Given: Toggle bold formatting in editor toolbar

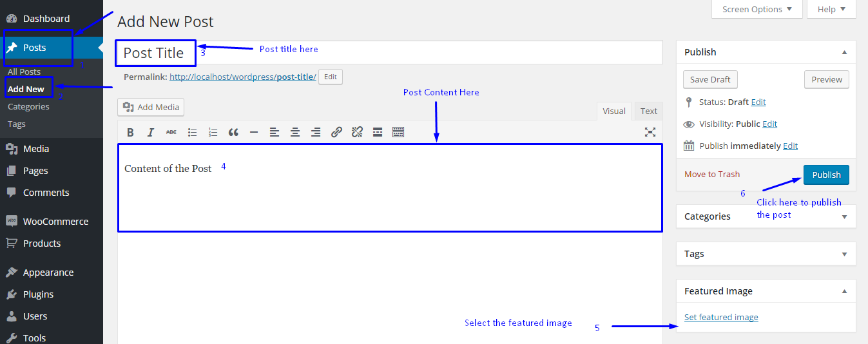Looking at the screenshot, I should pyautogui.click(x=130, y=132).
